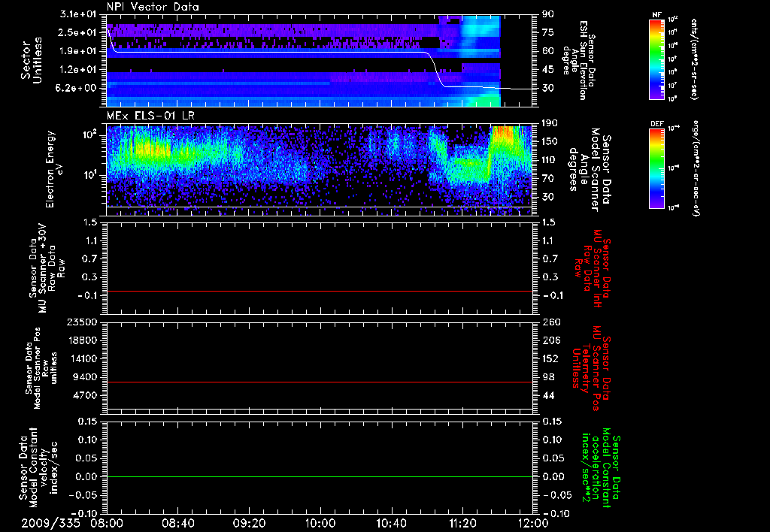The width and height of the screenshot is (770, 532).
Task: Select the red 'MU Scanner Init Raw Data' label
Action: (x=592, y=268)
